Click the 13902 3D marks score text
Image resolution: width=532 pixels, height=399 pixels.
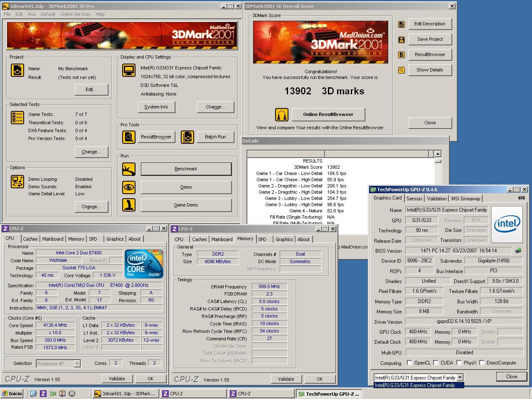coord(324,91)
